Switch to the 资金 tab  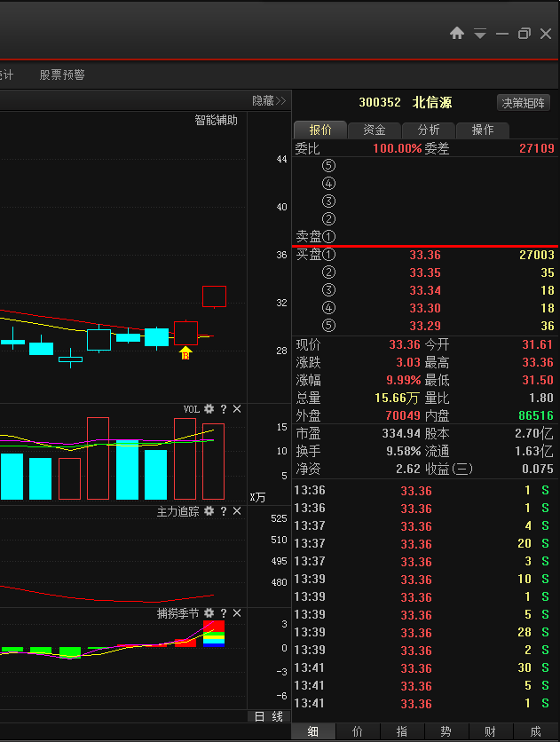tap(374, 130)
